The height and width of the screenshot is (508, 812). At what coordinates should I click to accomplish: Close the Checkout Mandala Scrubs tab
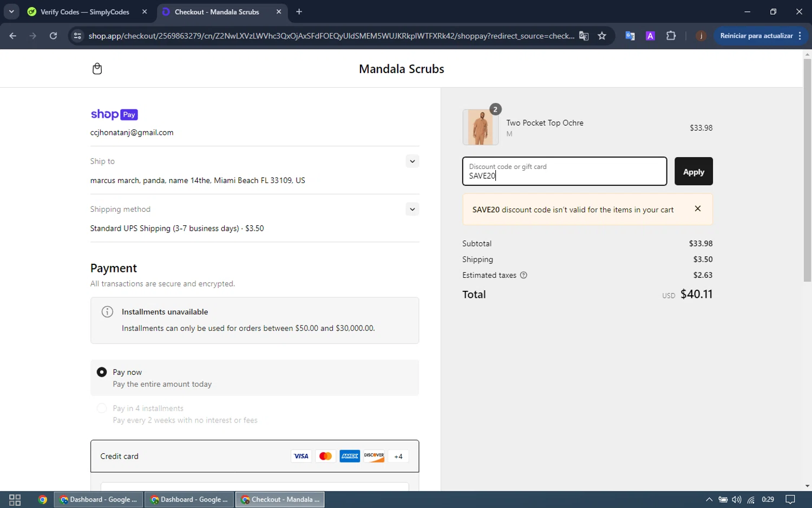(x=279, y=11)
